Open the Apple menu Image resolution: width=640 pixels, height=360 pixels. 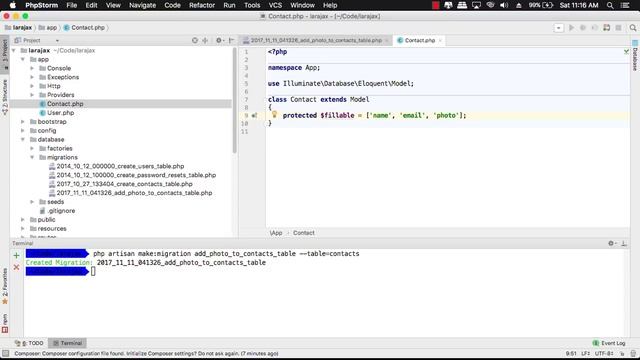click(x=13, y=5)
